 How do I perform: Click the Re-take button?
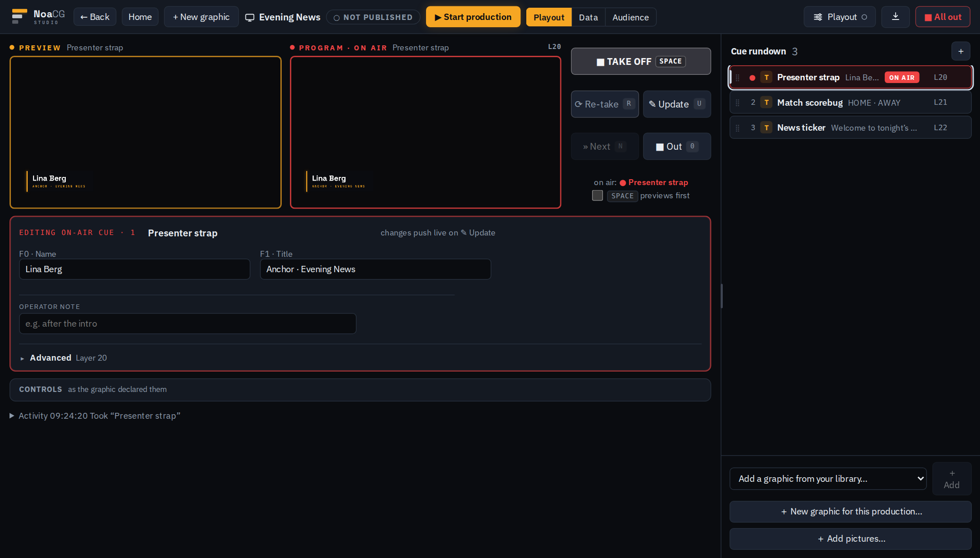pyautogui.click(x=605, y=104)
